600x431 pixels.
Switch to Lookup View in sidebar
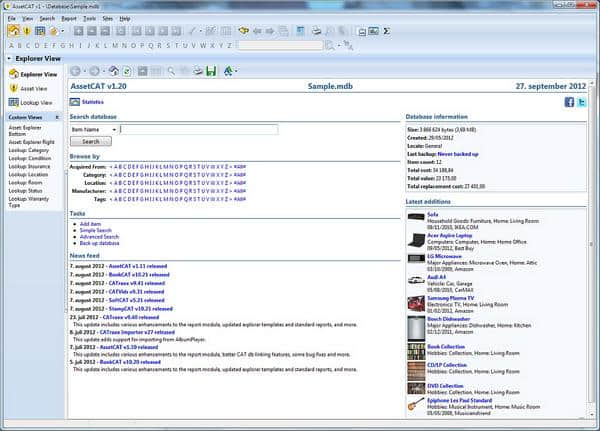point(36,102)
